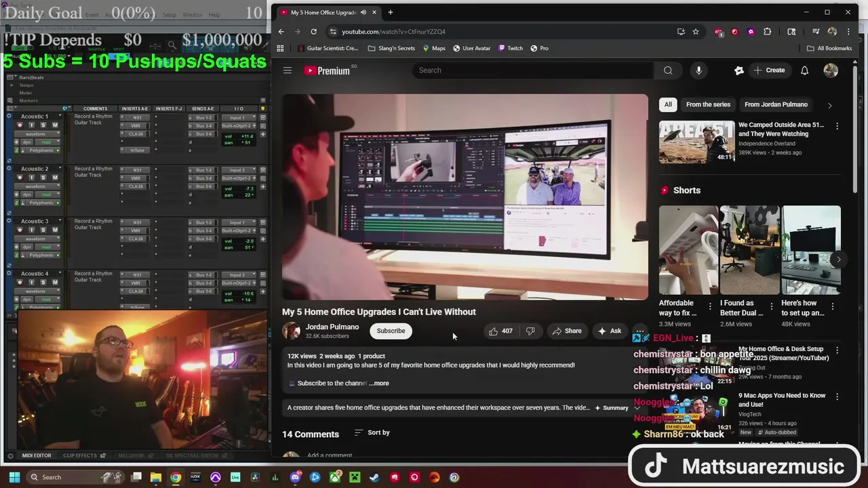Open Ableton Live from taskbar
The height and width of the screenshot is (488, 868).
coord(235,477)
